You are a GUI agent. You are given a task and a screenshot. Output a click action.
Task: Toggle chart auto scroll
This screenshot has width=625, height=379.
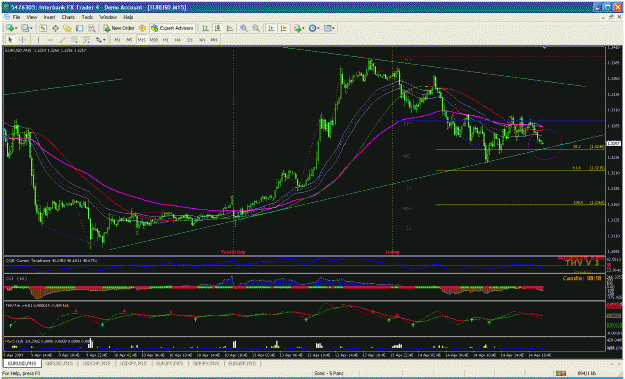click(271, 28)
